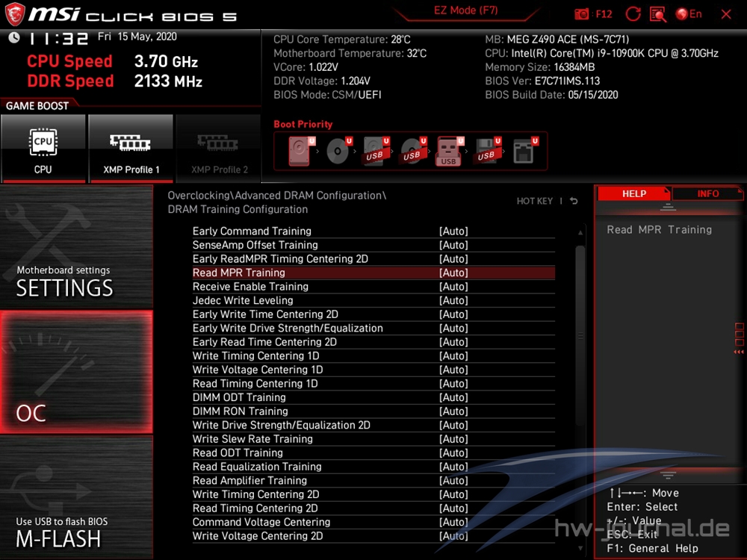Screen dimensions: 747x560
Task: Select the Read Timing Centering 1D row
Action: [x=373, y=383]
